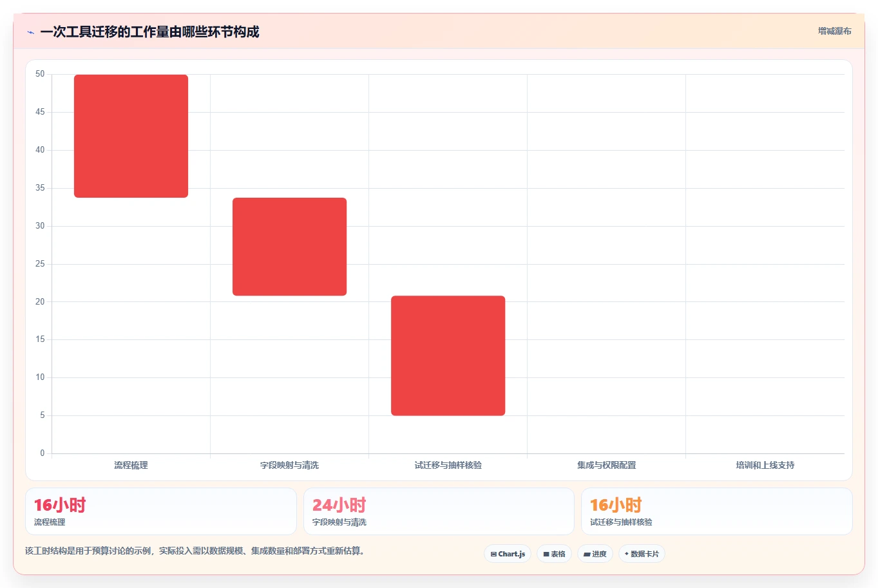Click the 培训和上线支持 axis label
878x588 pixels.
point(765,465)
